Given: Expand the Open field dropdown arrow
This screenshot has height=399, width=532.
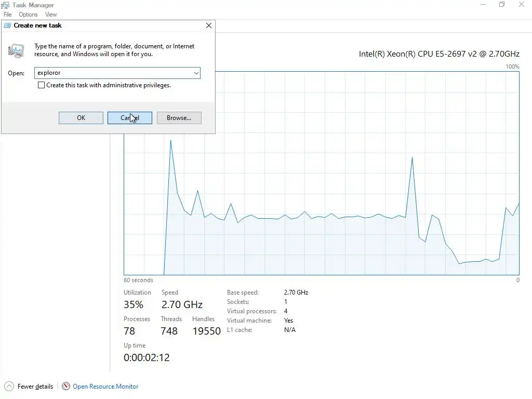Looking at the screenshot, I should tap(196, 73).
